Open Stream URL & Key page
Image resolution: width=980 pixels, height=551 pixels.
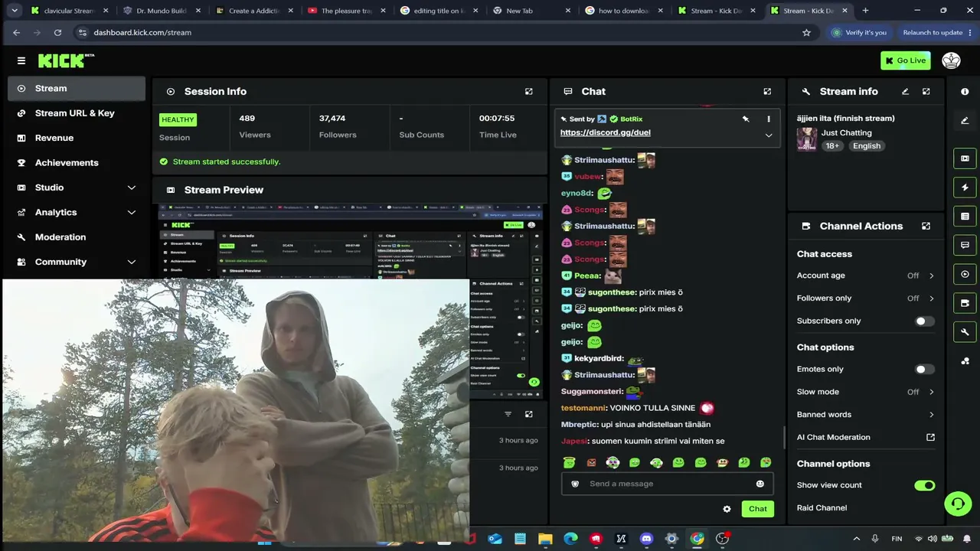click(x=77, y=113)
